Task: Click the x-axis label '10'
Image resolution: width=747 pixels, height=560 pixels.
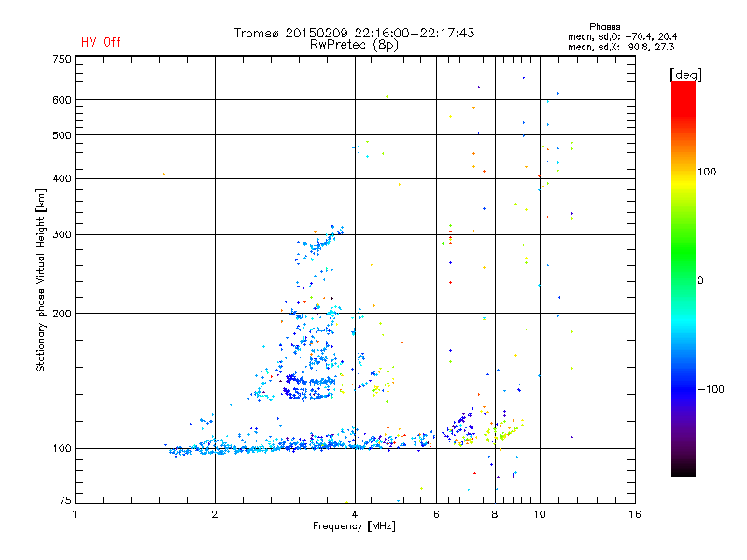Action: [540, 514]
